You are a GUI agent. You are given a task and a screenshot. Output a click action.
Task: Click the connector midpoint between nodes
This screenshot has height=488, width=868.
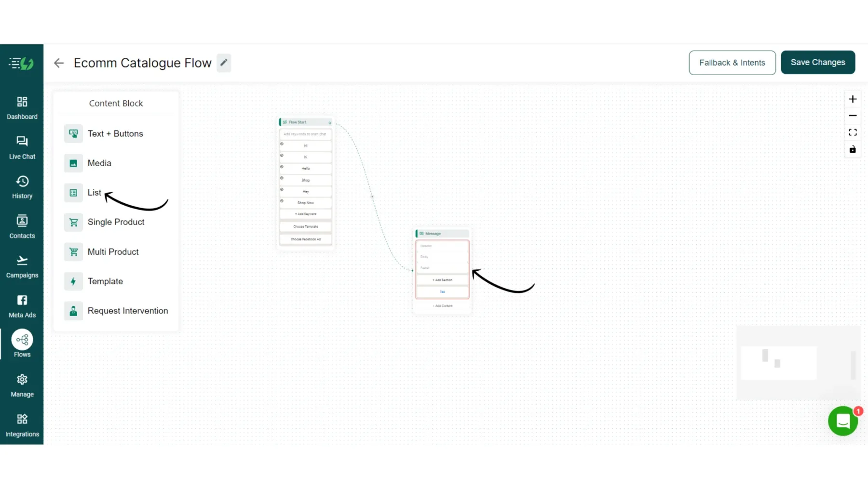(372, 197)
